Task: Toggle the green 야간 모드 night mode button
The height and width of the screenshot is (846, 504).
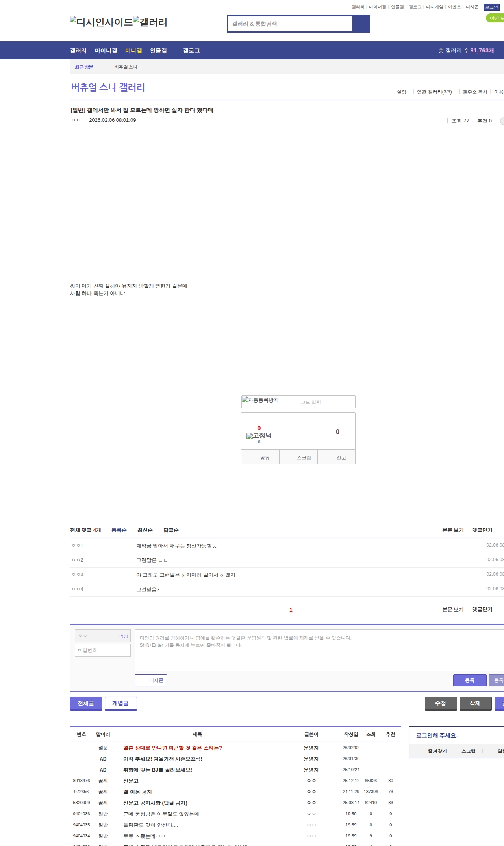Action: (495, 18)
